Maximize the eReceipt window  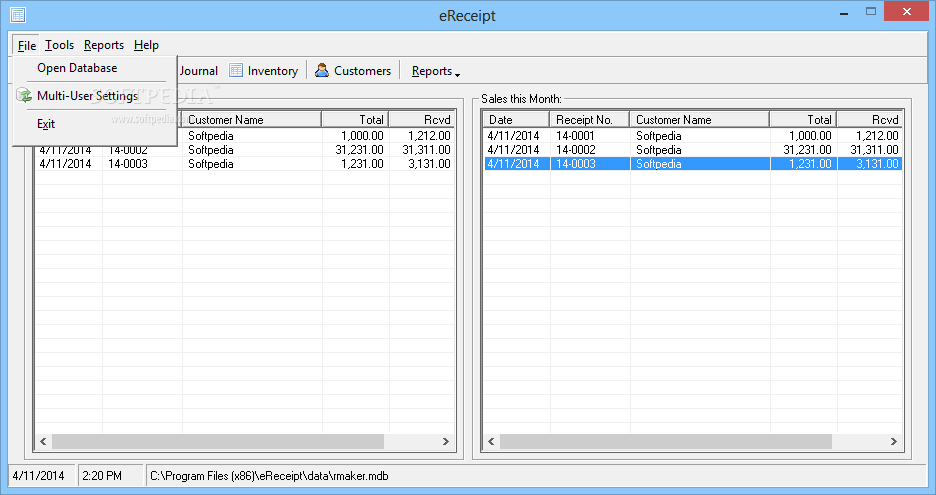pyautogui.click(x=871, y=12)
